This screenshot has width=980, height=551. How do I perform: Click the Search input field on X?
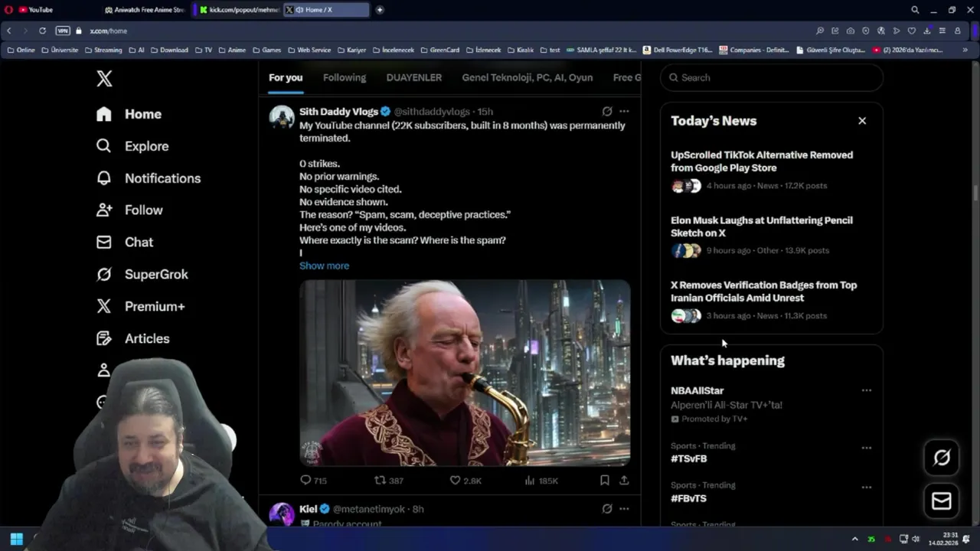772,77
